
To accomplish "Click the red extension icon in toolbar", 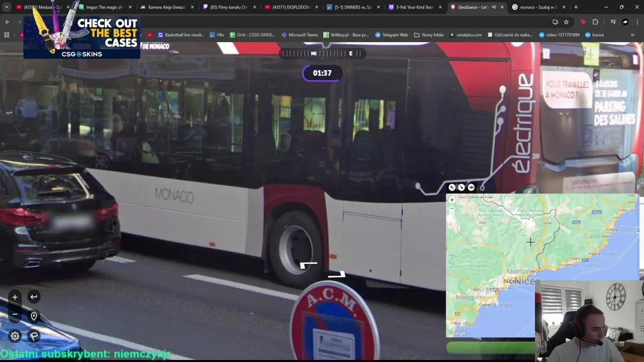I will pos(583,22).
